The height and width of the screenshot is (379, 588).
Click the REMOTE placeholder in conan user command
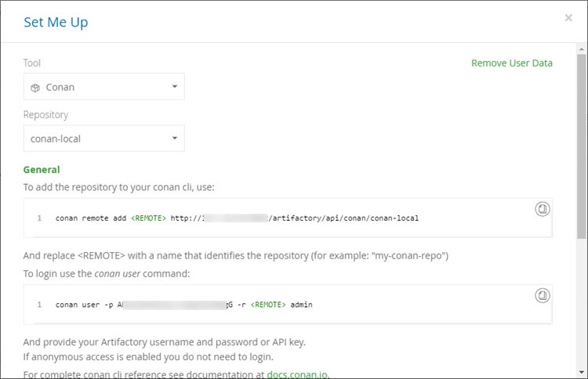[269, 304]
